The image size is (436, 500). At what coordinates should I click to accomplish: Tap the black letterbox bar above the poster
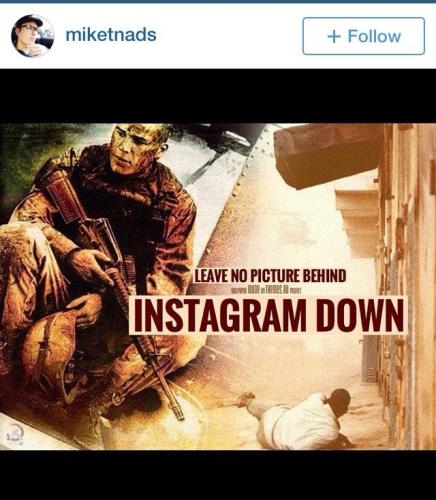tap(218, 96)
